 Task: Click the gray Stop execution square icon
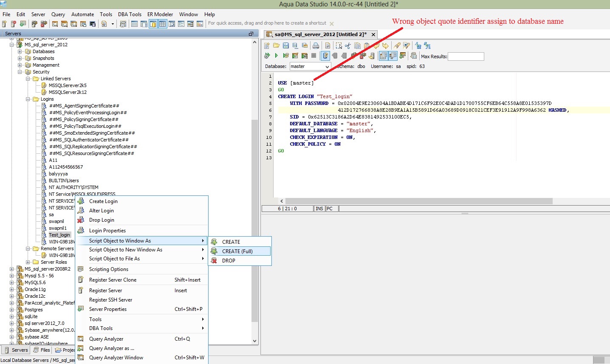[x=314, y=56]
